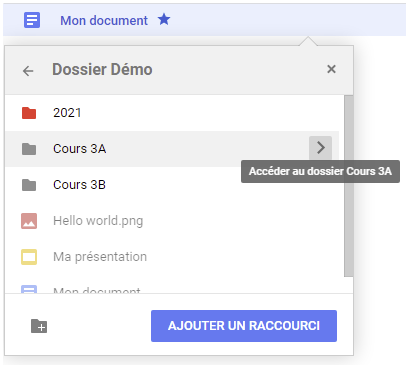Click the Hello world.png image icon
This screenshot has width=406, height=365.
pos(29,221)
